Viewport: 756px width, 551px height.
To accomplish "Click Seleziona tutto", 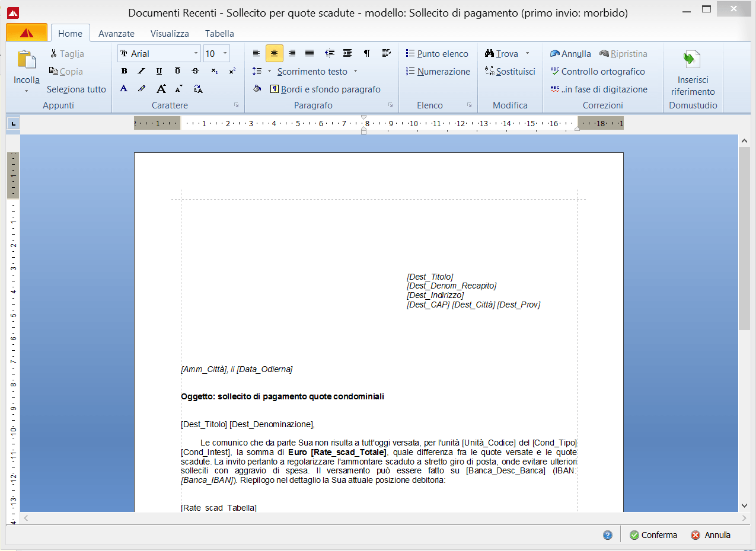I will pyautogui.click(x=76, y=89).
